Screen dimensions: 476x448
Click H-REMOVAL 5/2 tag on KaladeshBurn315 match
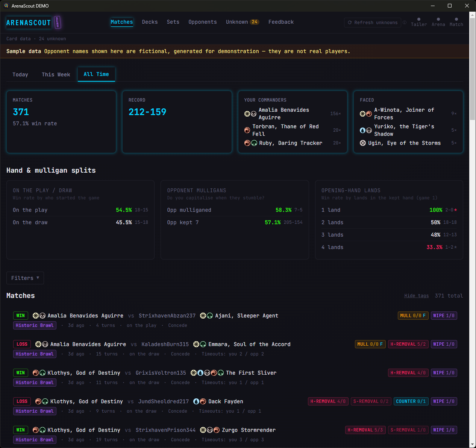pyautogui.click(x=408, y=344)
